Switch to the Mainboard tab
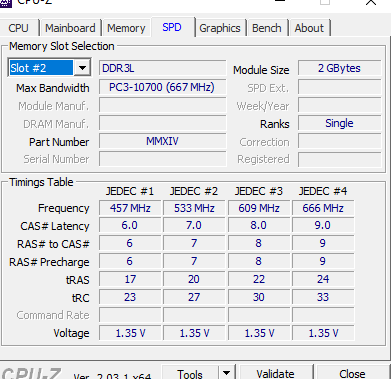 coord(70,28)
